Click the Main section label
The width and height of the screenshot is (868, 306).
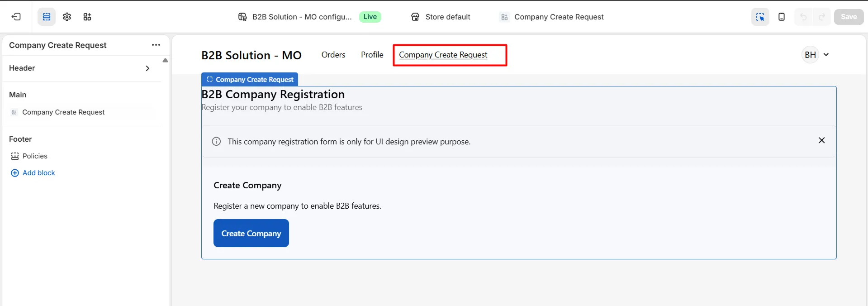(x=18, y=95)
